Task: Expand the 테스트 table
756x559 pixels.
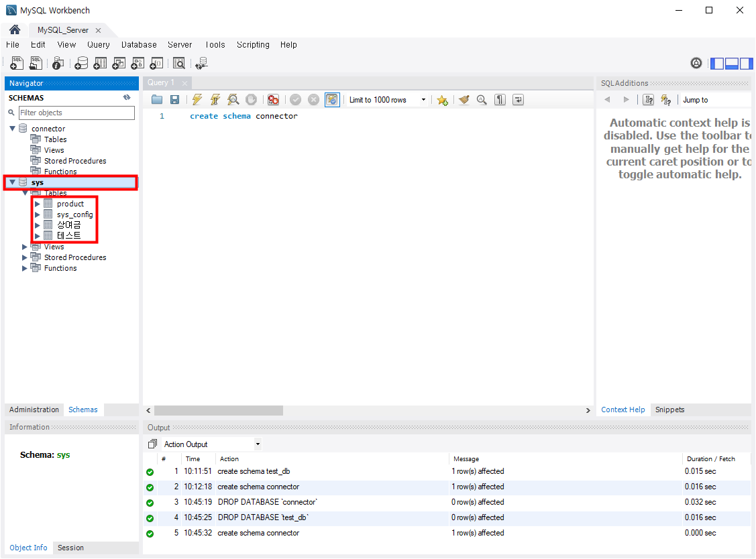Action: click(38, 236)
